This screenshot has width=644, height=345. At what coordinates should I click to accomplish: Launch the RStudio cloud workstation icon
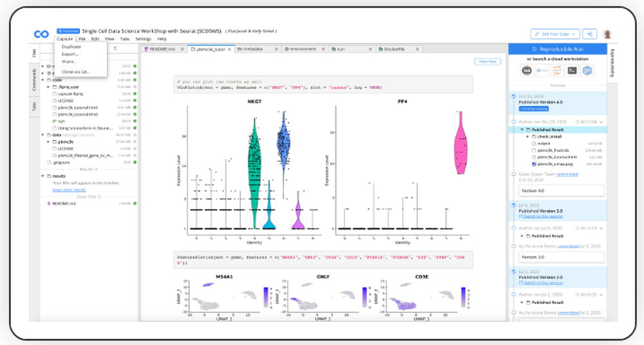pyautogui.click(x=542, y=70)
